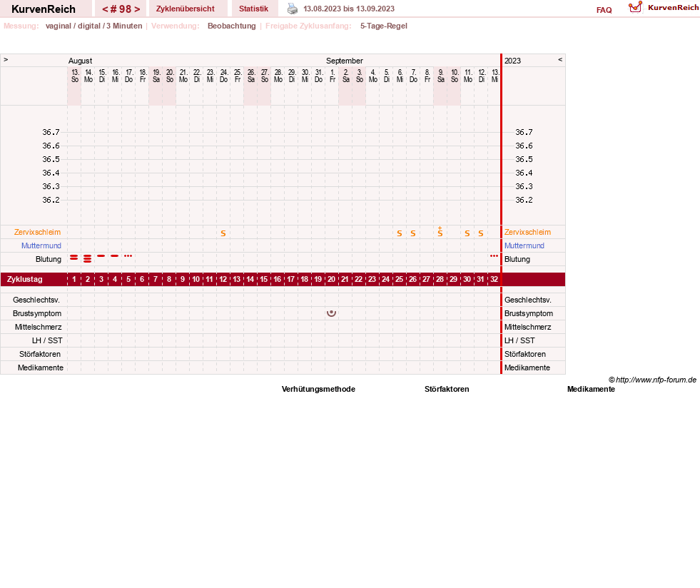The width and height of the screenshot is (700, 588).
Task: Go to previous cycle with left arrow
Action: coord(105,9)
